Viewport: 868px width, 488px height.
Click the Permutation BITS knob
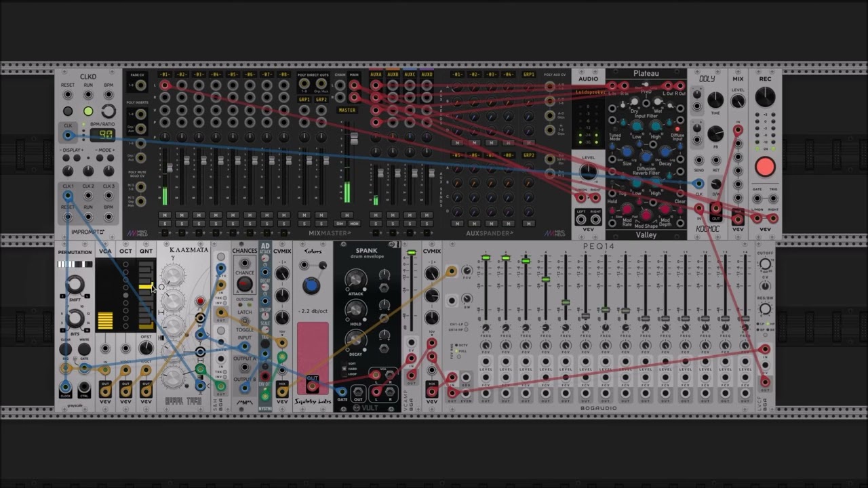click(x=75, y=317)
